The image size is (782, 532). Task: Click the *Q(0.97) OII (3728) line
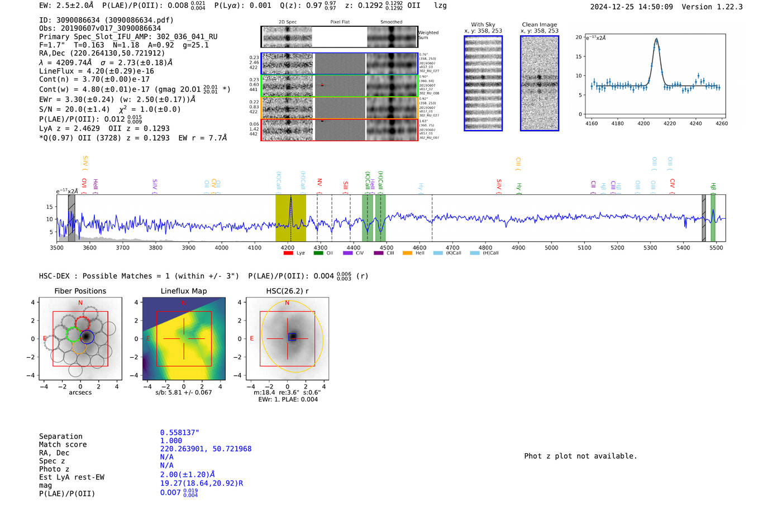133,138
